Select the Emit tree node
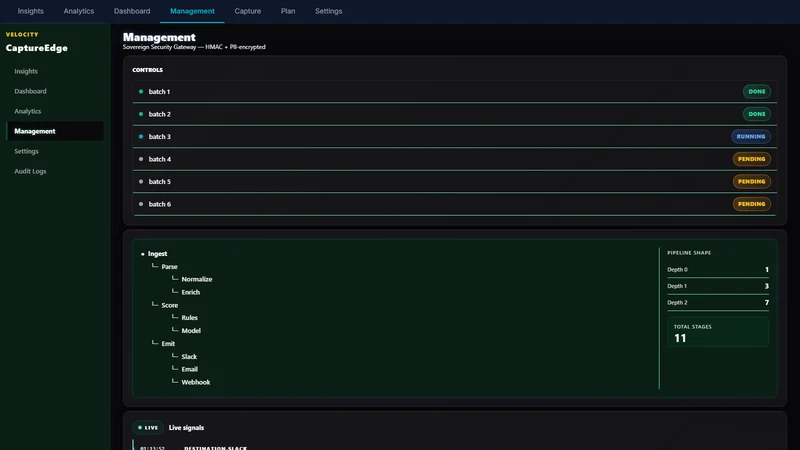The height and width of the screenshot is (450, 800). click(x=168, y=344)
